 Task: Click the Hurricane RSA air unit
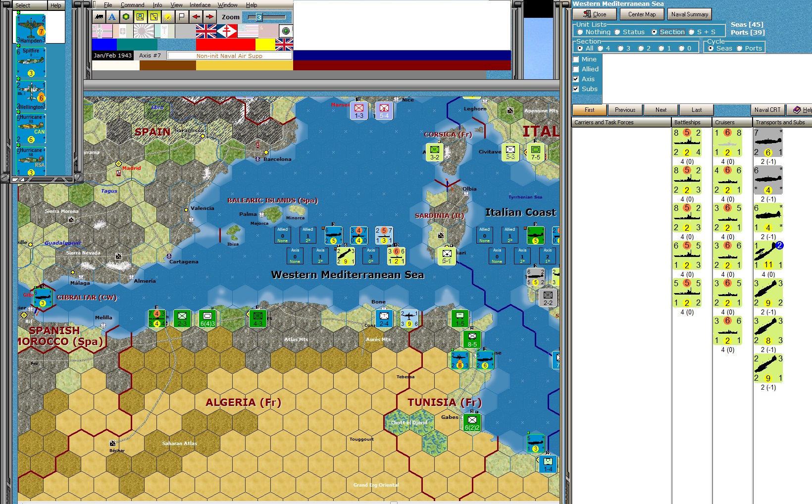[31, 161]
